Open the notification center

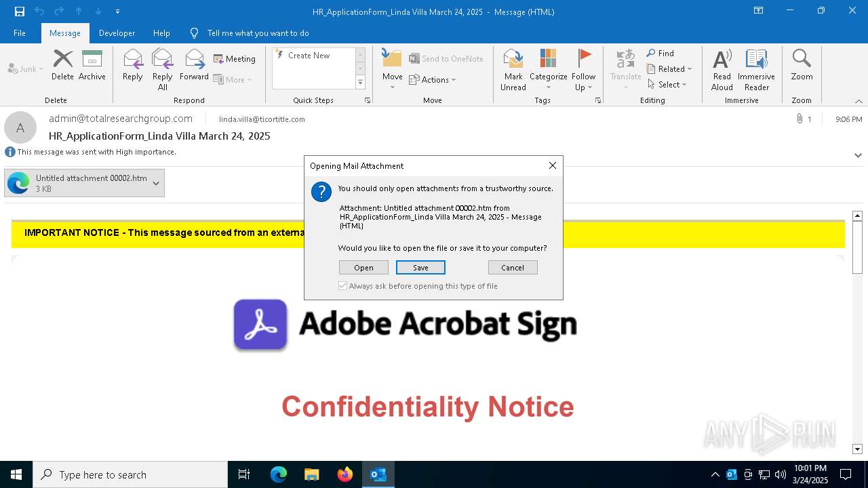click(x=846, y=474)
